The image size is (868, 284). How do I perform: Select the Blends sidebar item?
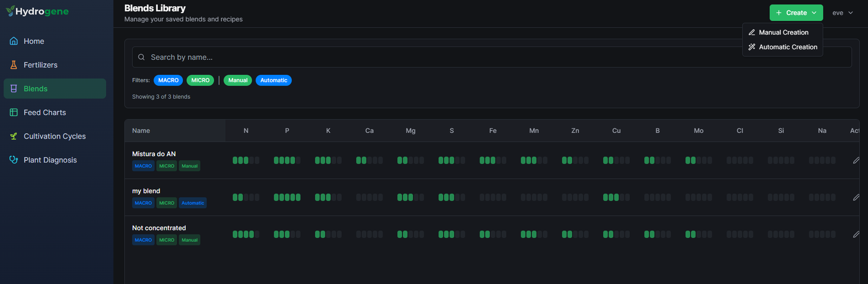coord(55,89)
